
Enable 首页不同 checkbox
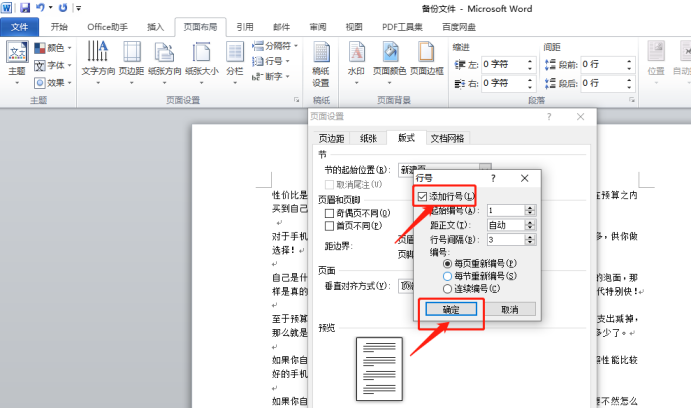pyautogui.click(x=329, y=226)
